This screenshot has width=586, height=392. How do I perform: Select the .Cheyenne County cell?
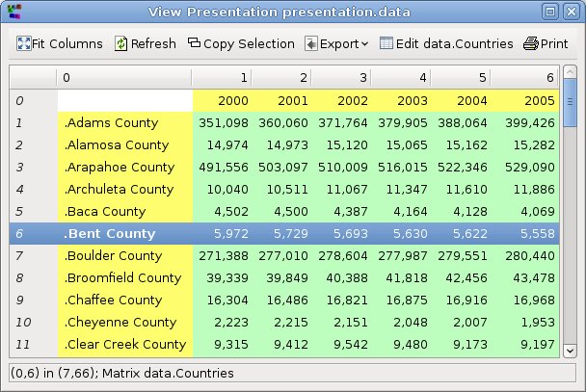[x=125, y=322]
